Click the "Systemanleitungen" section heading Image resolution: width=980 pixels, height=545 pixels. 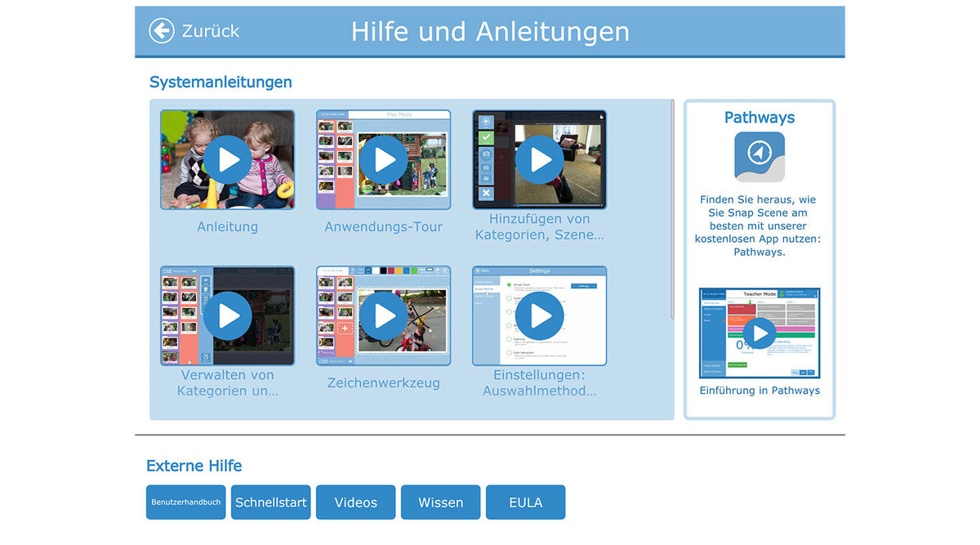point(220,82)
